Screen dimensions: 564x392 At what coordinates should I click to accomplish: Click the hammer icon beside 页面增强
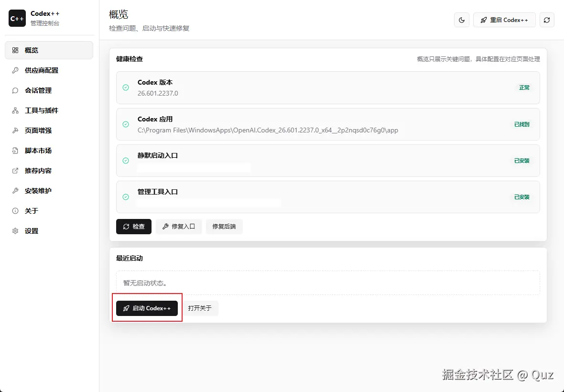click(x=15, y=131)
